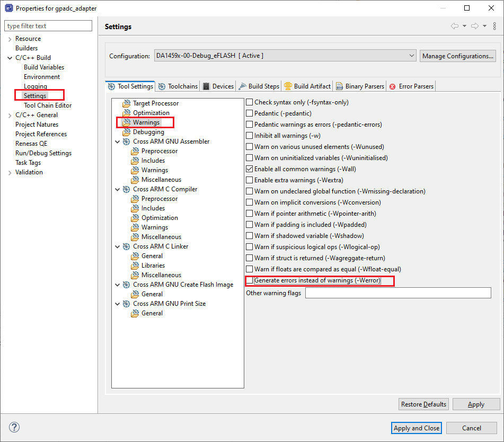
Task: Tick Warn on implicit conversions (-Wconversion)
Action: (x=250, y=202)
